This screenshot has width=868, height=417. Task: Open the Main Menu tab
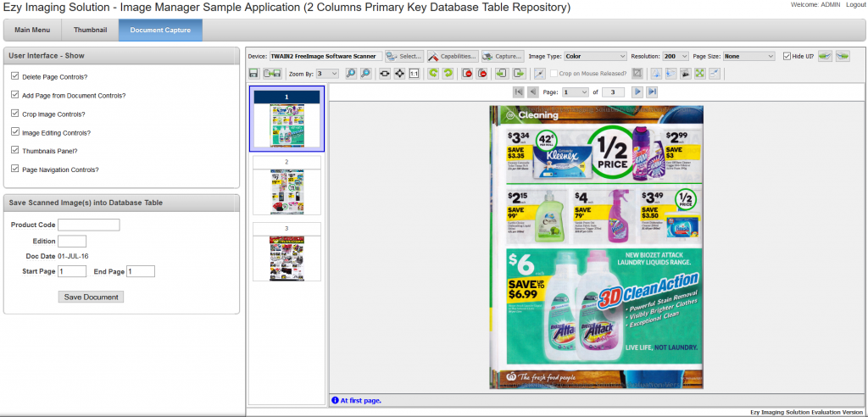32,30
